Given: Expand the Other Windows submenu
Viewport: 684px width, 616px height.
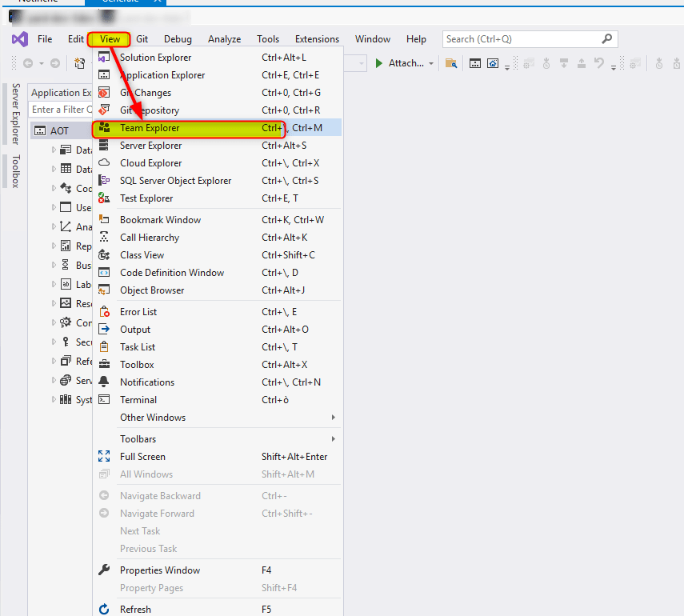Looking at the screenshot, I should pyautogui.click(x=152, y=418).
